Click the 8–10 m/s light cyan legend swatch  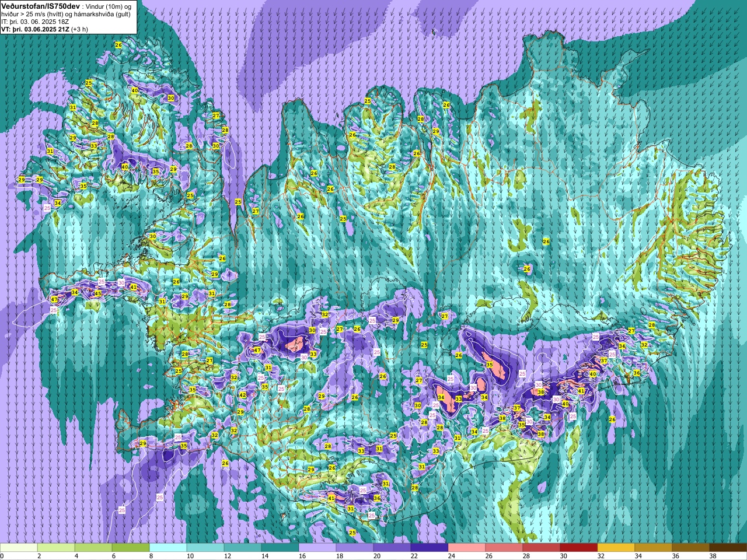(168, 548)
